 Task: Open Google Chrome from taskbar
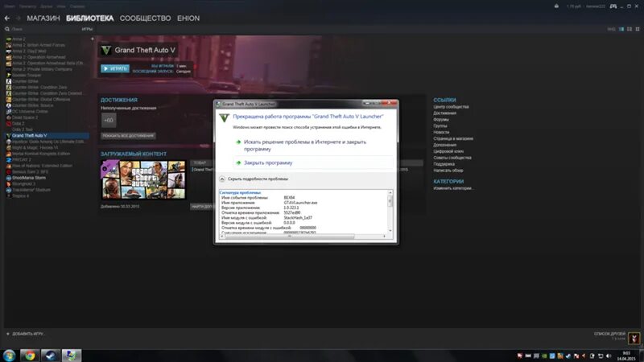coord(30,356)
